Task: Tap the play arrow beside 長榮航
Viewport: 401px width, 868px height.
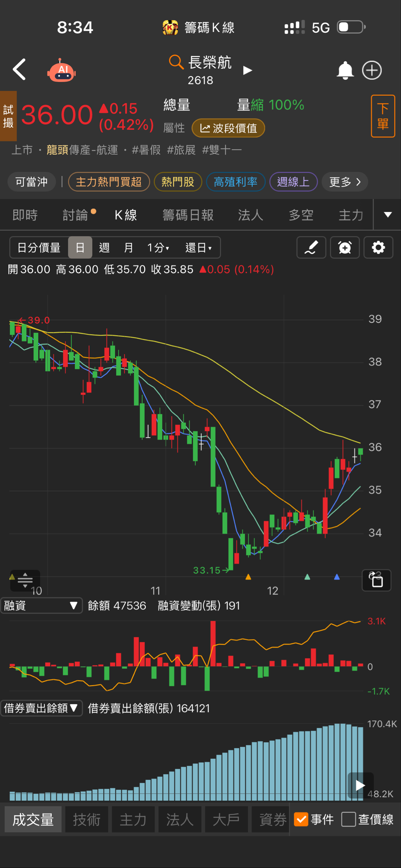Action: [x=248, y=70]
